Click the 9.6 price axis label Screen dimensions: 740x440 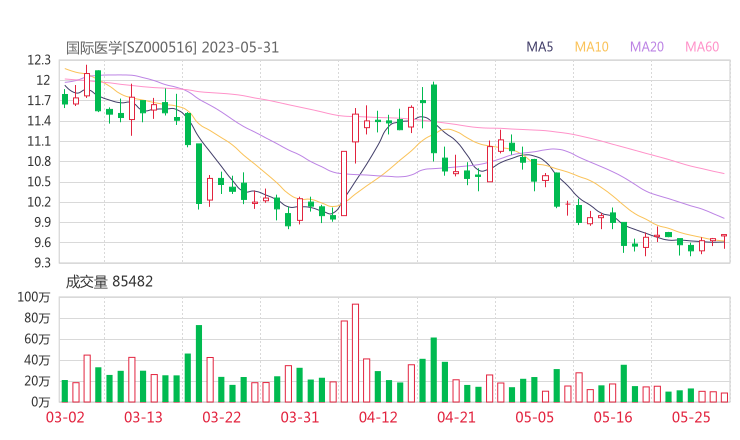(x=42, y=243)
